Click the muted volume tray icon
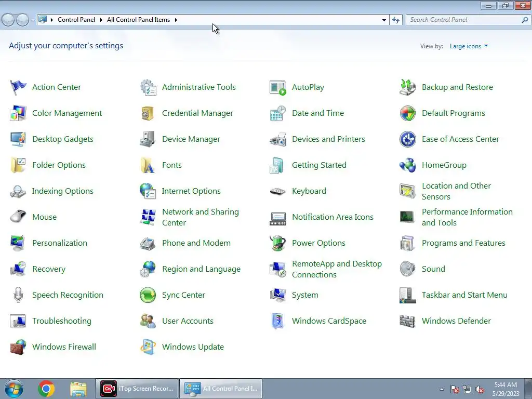Screen dimensions: 532x399 coord(480,390)
